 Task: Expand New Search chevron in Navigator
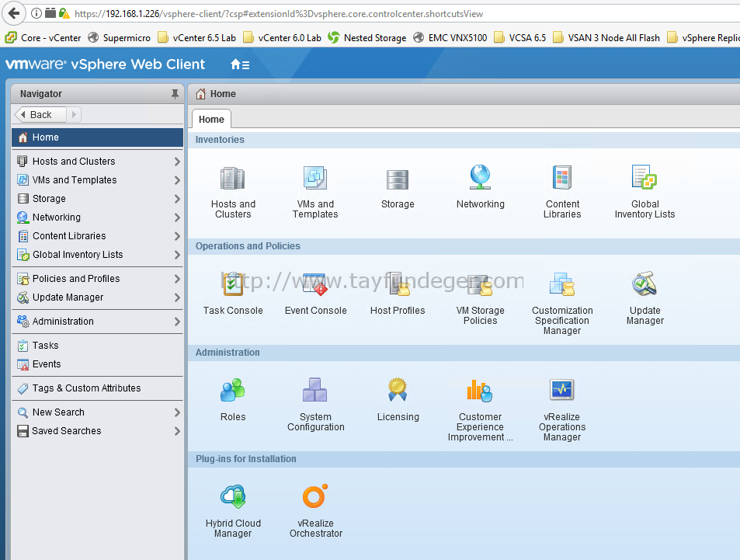click(x=177, y=412)
